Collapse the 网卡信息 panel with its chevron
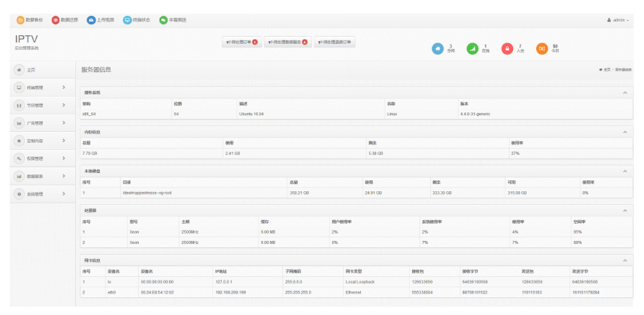 tap(625, 260)
